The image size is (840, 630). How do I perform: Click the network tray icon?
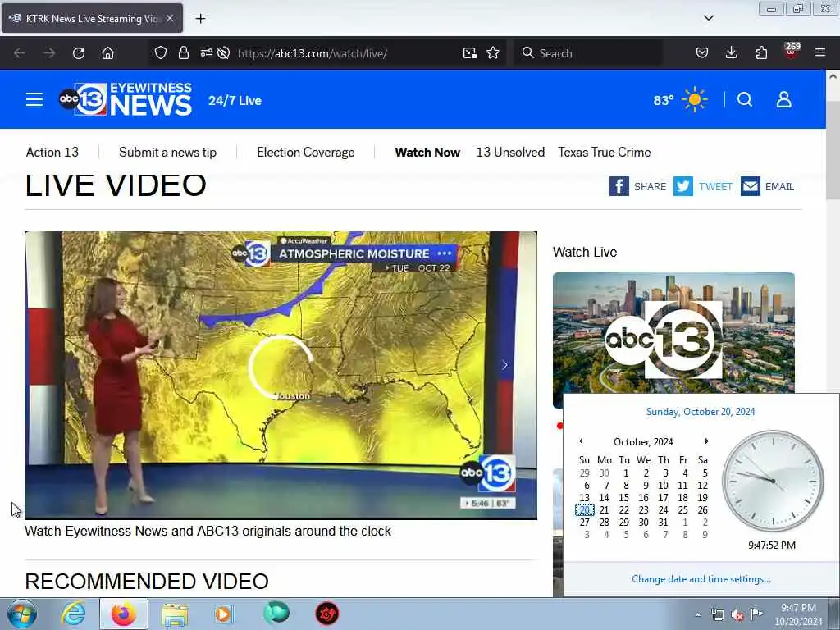717,615
